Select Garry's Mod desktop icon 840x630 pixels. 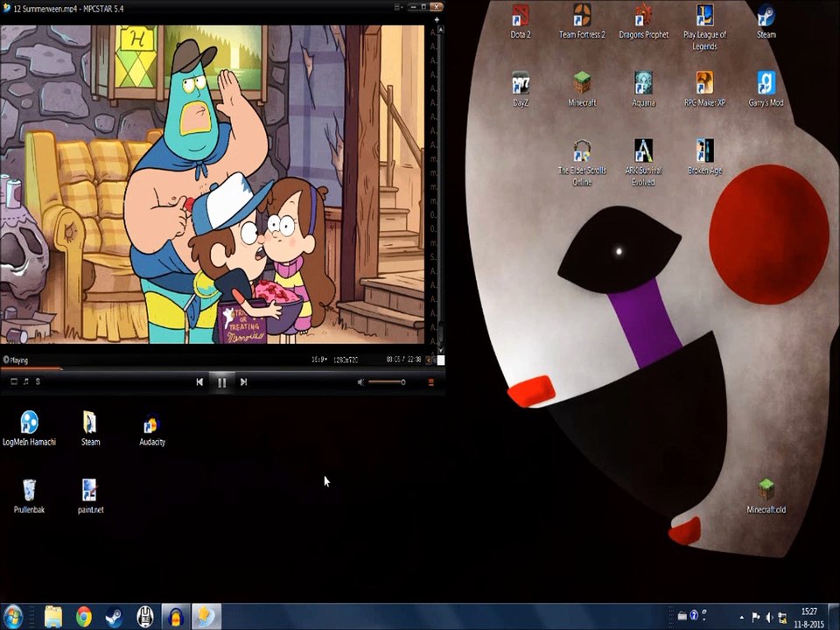[766, 89]
